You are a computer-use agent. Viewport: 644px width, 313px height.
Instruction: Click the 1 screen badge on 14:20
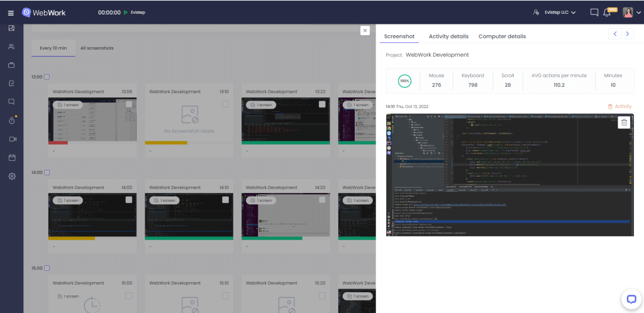(x=261, y=200)
